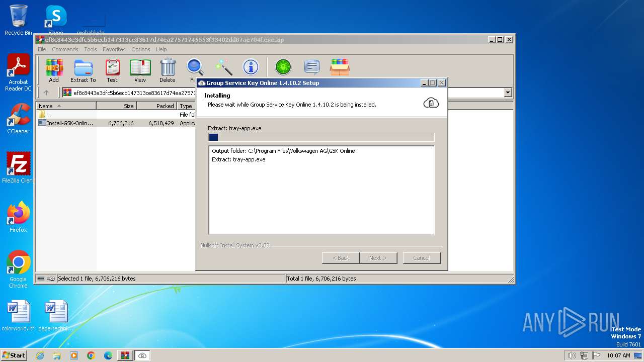Click the Extract To toolbar icon

[x=83, y=70]
